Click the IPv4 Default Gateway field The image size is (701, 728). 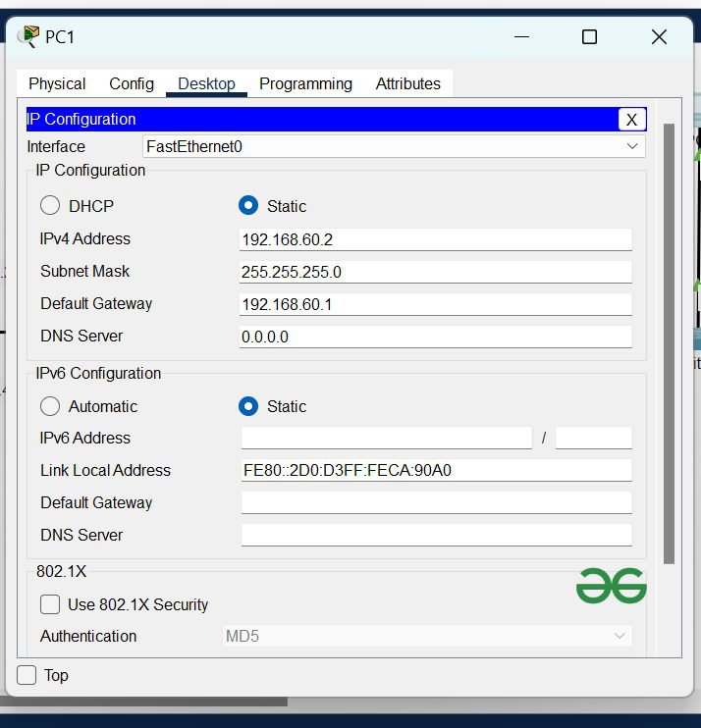point(435,304)
